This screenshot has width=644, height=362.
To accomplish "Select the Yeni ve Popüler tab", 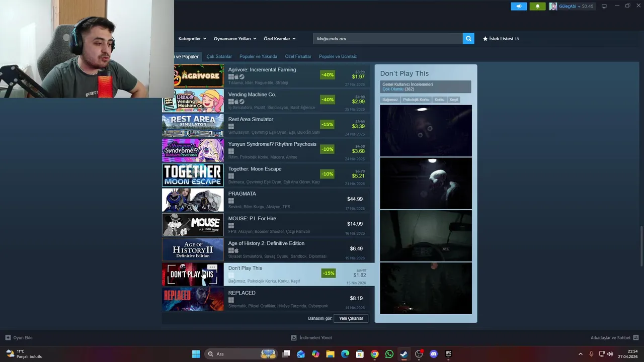I will pyautogui.click(x=187, y=56).
